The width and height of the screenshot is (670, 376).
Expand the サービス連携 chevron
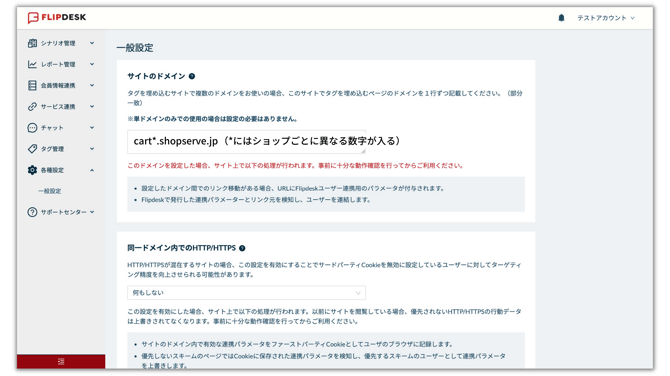click(92, 106)
